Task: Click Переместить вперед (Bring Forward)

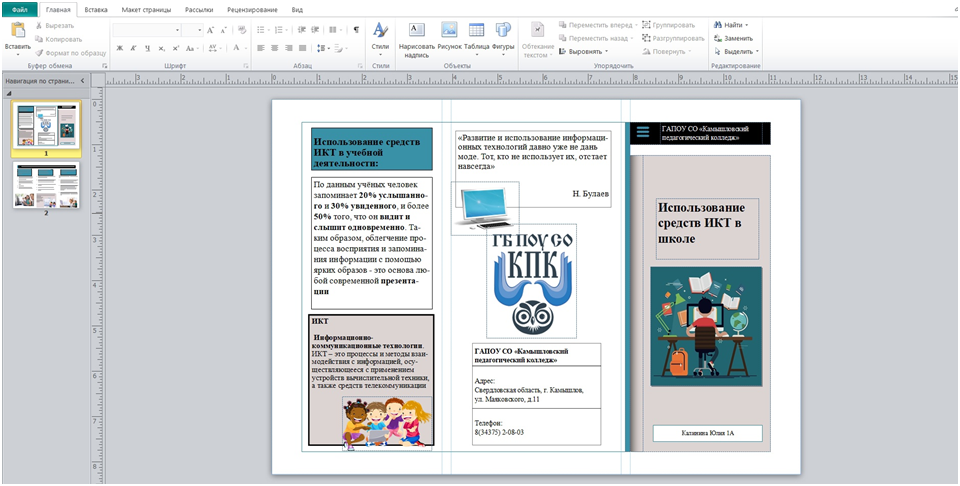Action: 598,25
